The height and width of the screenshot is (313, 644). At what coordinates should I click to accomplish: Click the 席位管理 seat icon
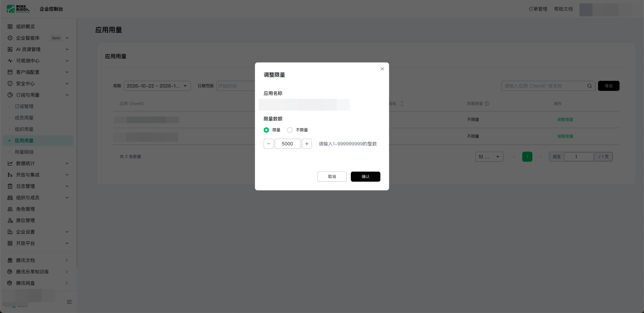pyautogui.click(x=10, y=221)
